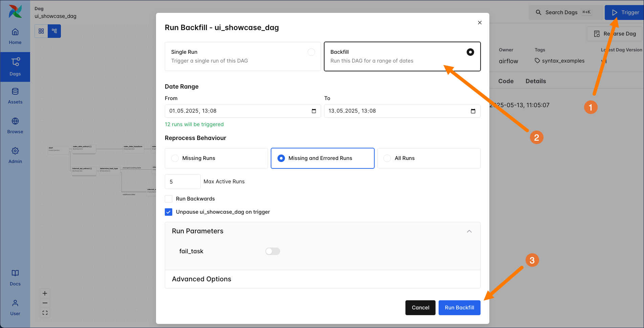
Task: Click the Run Backfill button
Action: point(459,308)
